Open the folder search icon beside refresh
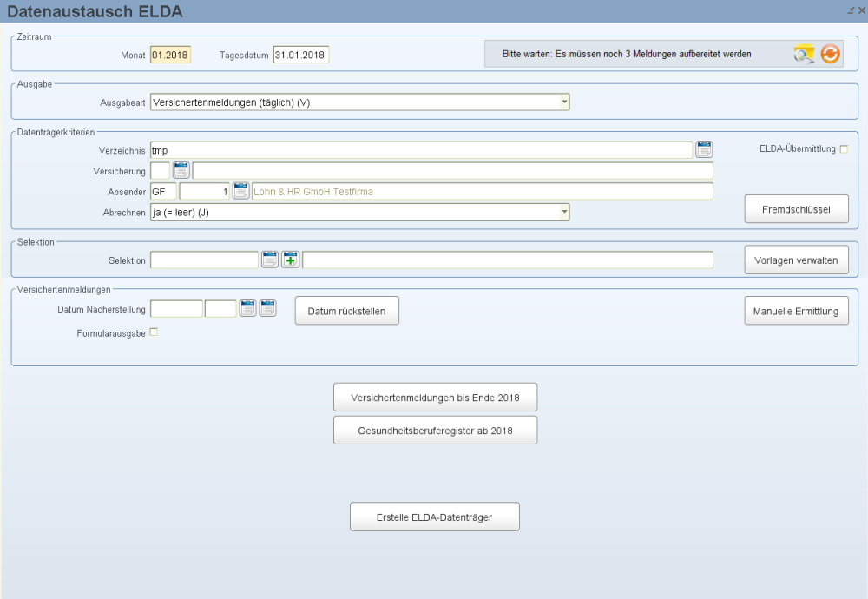Viewport: 868px width, 599px height. coord(804,54)
